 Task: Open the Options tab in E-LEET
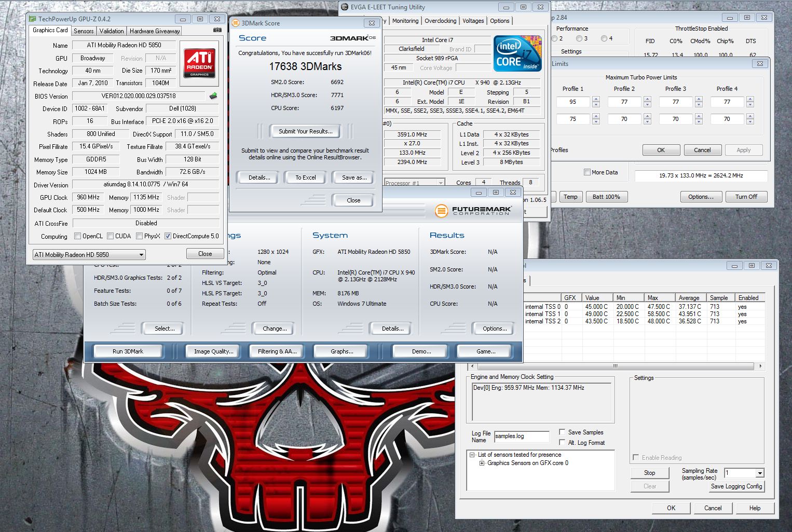pos(500,21)
